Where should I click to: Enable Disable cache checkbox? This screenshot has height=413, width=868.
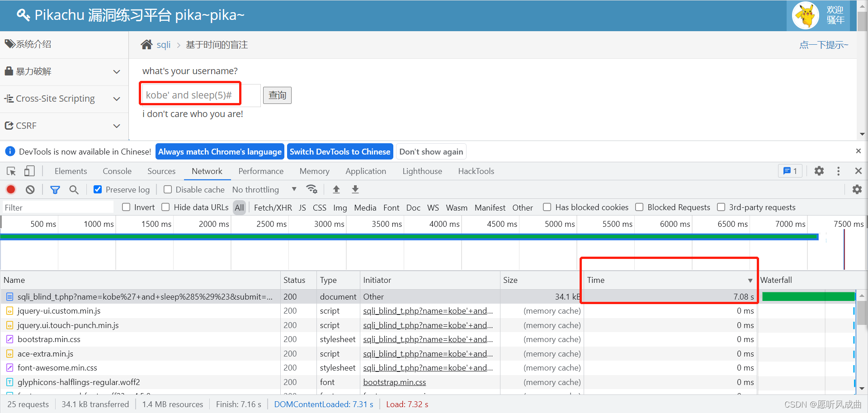(x=168, y=189)
